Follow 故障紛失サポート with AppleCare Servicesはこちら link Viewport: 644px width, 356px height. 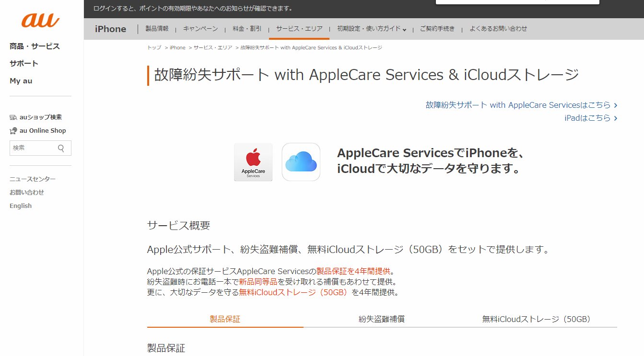coord(522,105)
